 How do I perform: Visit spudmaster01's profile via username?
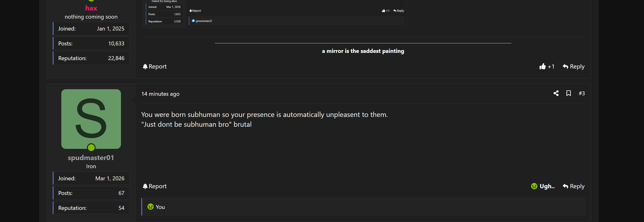(91, 157)
